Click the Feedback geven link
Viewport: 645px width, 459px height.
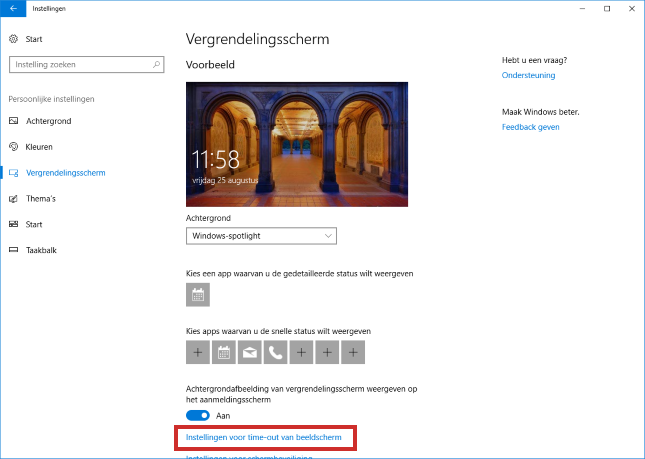click(x=531, y=127)
